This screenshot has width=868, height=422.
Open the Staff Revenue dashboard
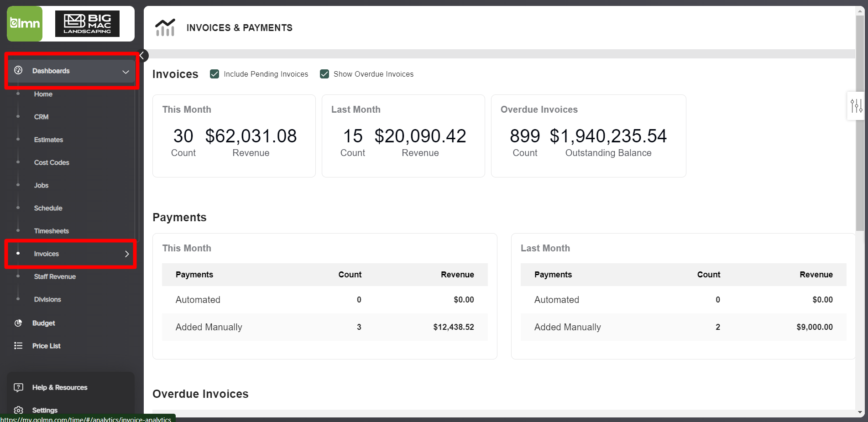click(x=55, y=276)
